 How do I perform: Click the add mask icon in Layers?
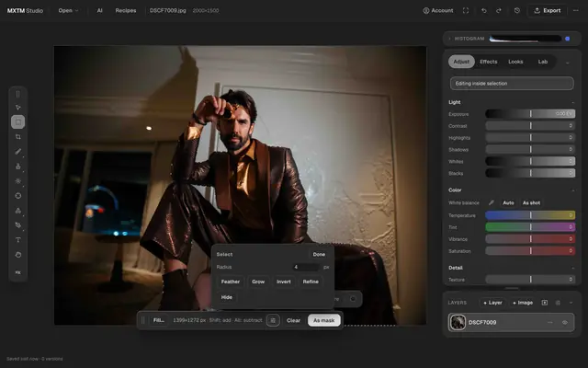coord(545,303)
